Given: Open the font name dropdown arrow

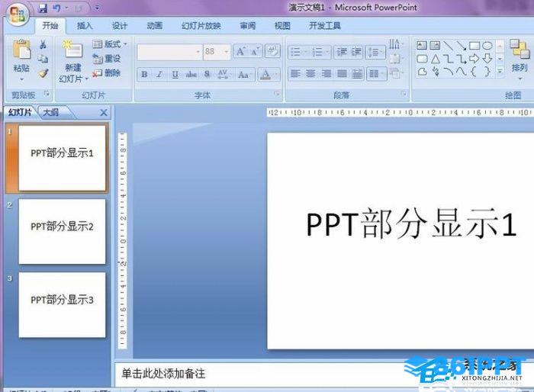Looking at the screenshot, I should (198, 52).
